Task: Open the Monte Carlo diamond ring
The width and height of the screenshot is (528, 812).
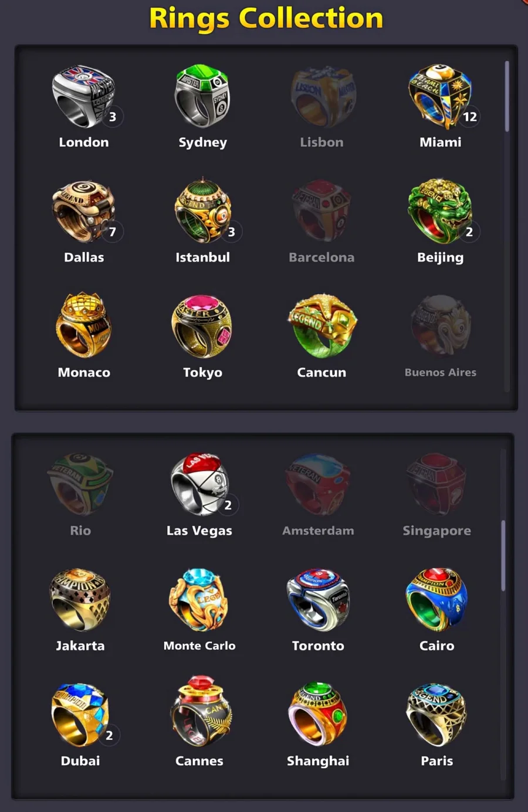Action: point(199,599)
